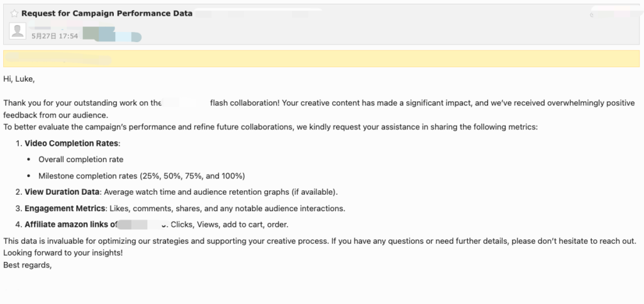Select the "View Duration Data" heading

tap(62, 192)
